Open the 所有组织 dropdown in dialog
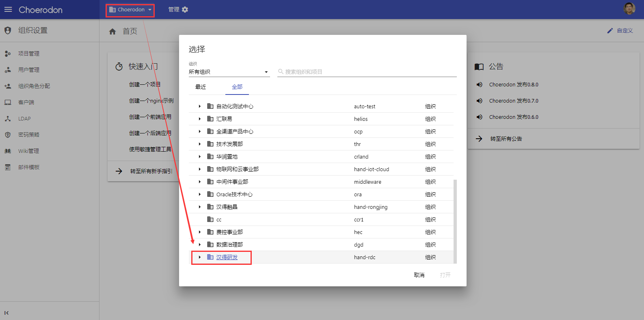 click(x=229, y=72)
